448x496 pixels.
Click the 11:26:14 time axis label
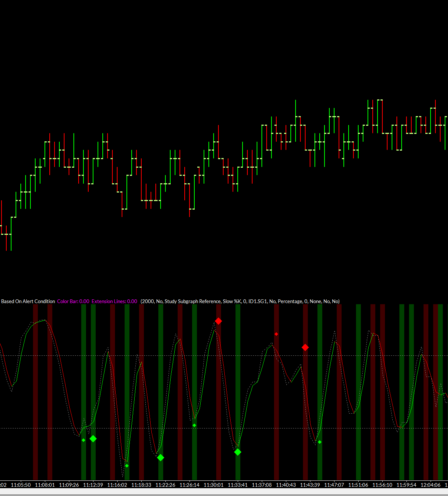tap(190, 485)
